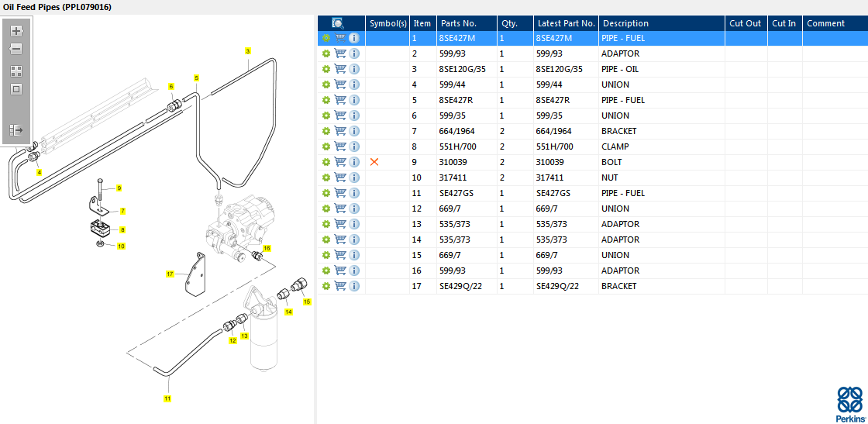Click gear icon for item 14 ADAPTOR
This screenshot has width=868, height=424.
pos(326,240)
